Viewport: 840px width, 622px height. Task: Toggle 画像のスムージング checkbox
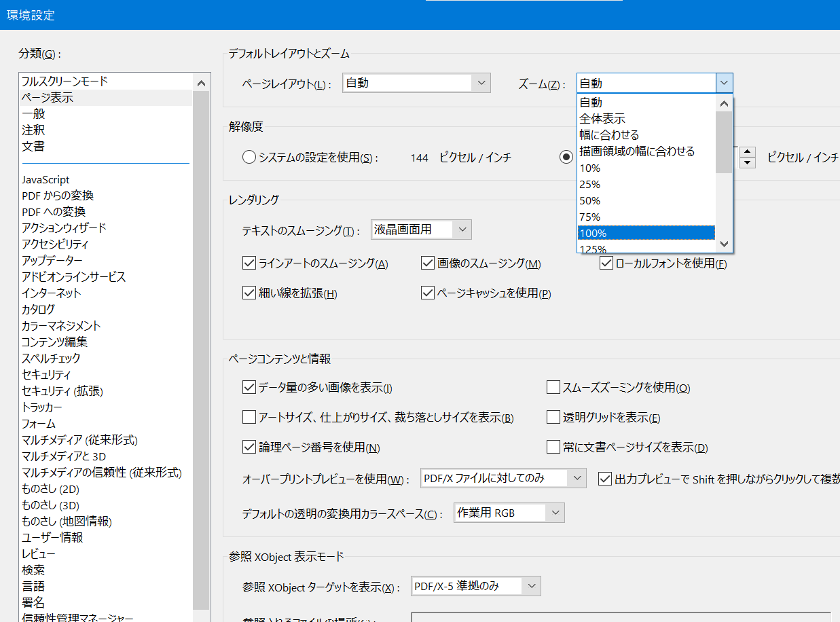pyautogui.click(x=427, y=263)
